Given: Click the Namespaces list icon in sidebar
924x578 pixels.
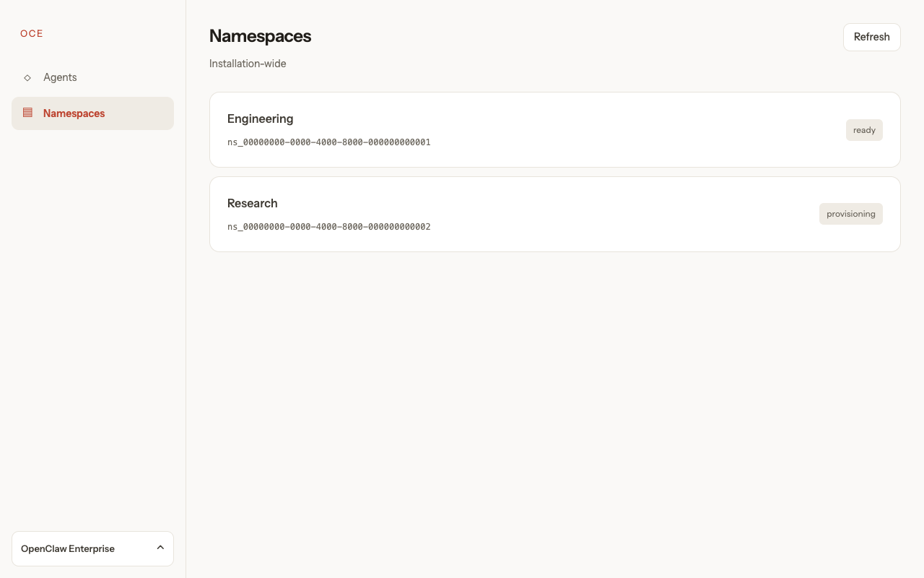Looking at the screenshot, I should [27, 113].
